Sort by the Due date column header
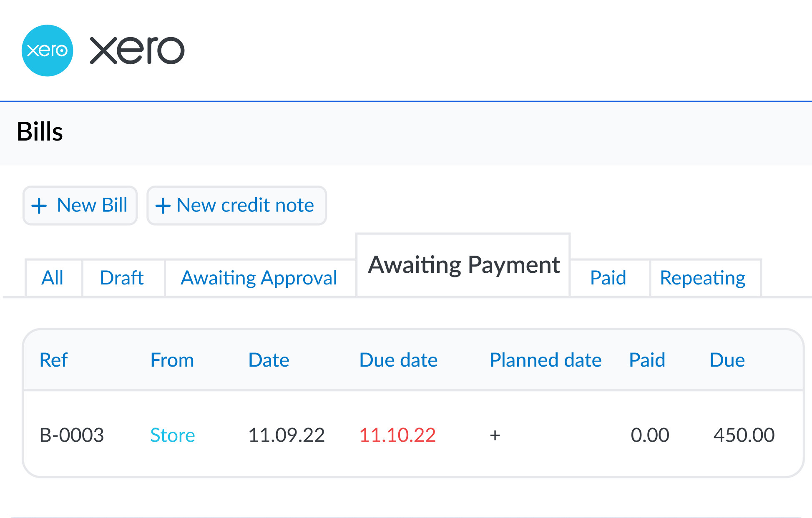 [398, 360]
